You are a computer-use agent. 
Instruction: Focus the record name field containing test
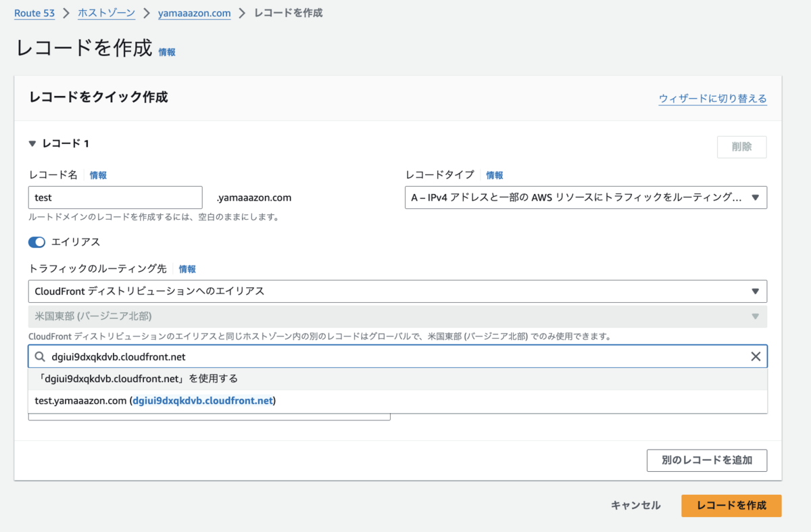coord(116,197)
